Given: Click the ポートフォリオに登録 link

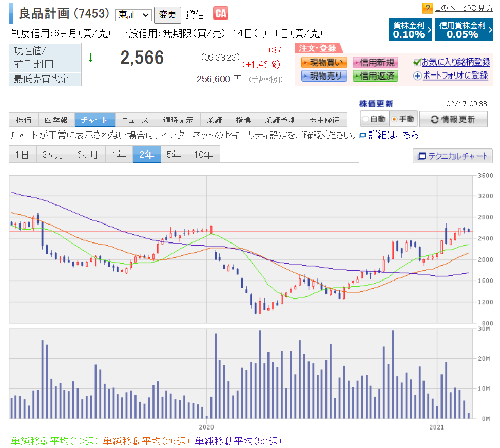Looking at the screenshot, I should coord(455,76).
